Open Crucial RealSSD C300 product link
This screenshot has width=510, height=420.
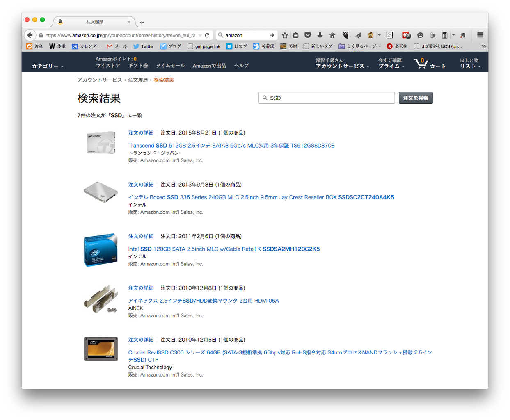[x=280, y=356]
